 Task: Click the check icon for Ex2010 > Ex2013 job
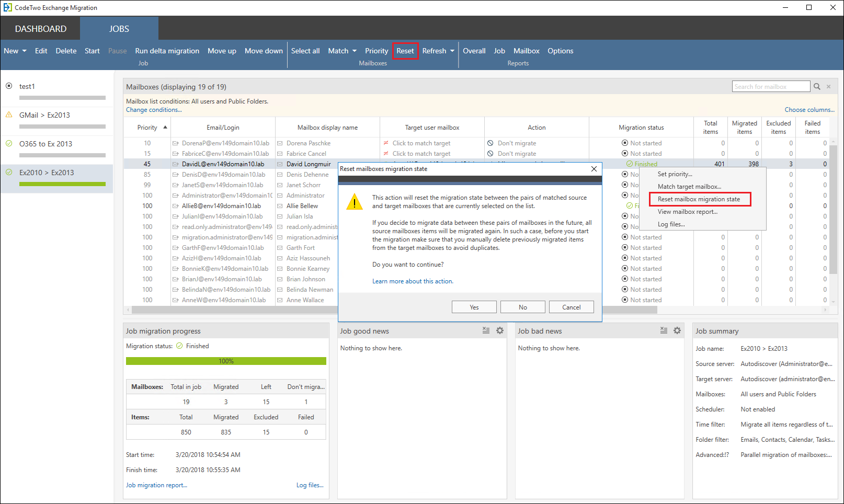[9, 172]
